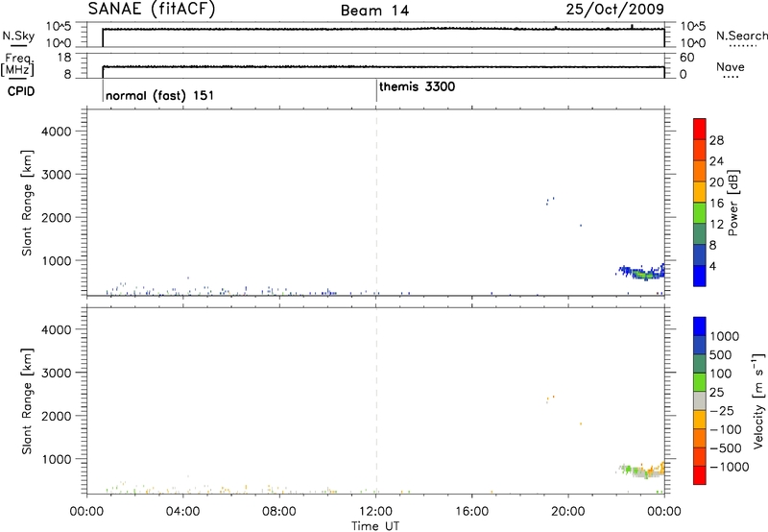The width and height of the screenshot is (768, 532).
Task: Select the Slant Range [km] label of Velocity panel
Action: (x=27, y=401)
